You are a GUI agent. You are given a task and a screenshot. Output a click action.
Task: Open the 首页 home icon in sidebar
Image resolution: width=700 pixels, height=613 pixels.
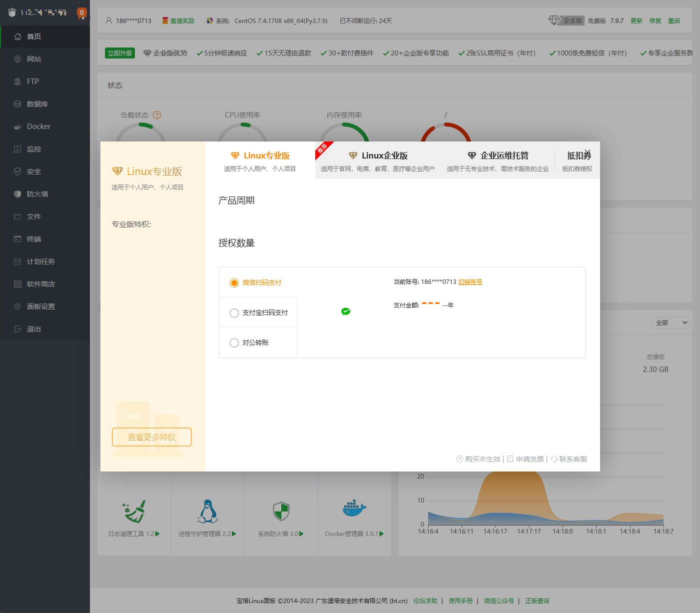17,36
